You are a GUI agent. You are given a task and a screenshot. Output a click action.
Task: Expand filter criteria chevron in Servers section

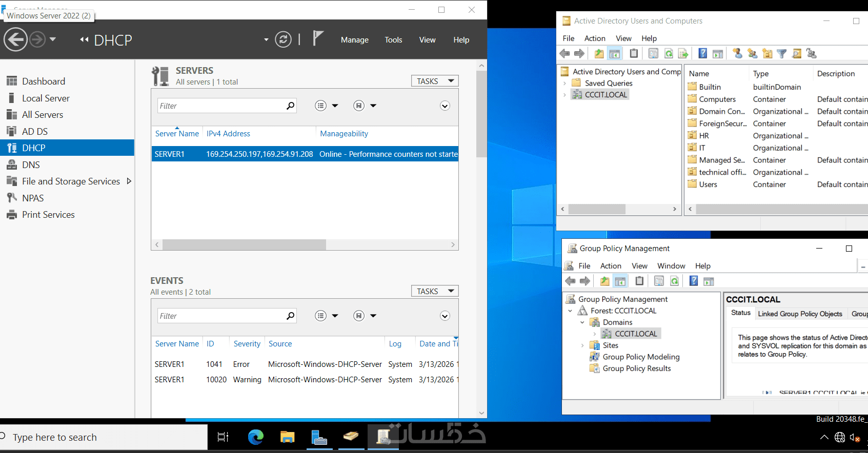tap(445, 106)
